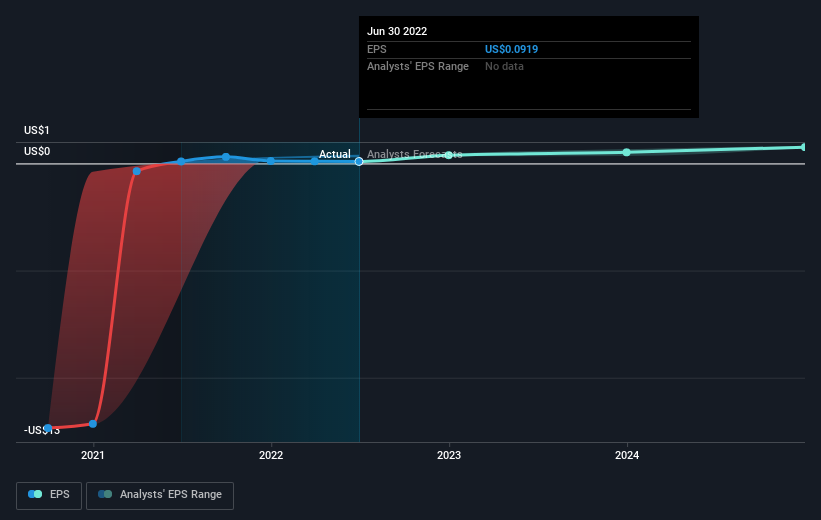Click the forecast data point above 2024

[x=627, y=152]
